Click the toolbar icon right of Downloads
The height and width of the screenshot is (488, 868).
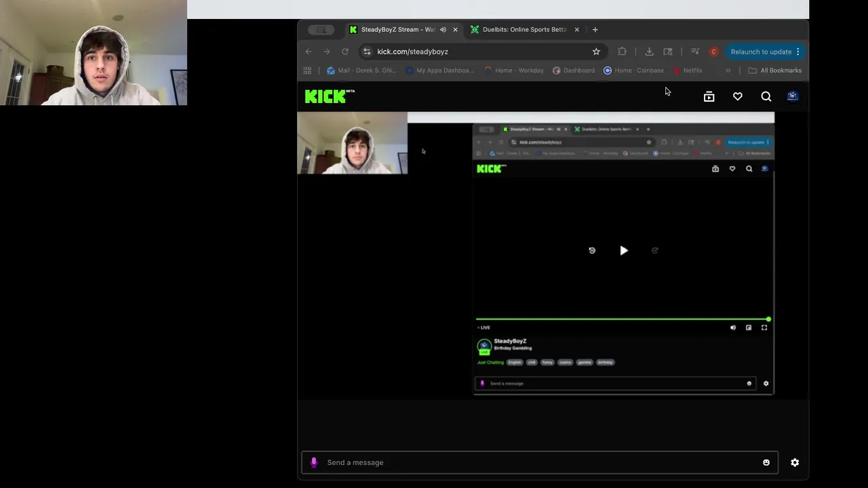[668, 52]
